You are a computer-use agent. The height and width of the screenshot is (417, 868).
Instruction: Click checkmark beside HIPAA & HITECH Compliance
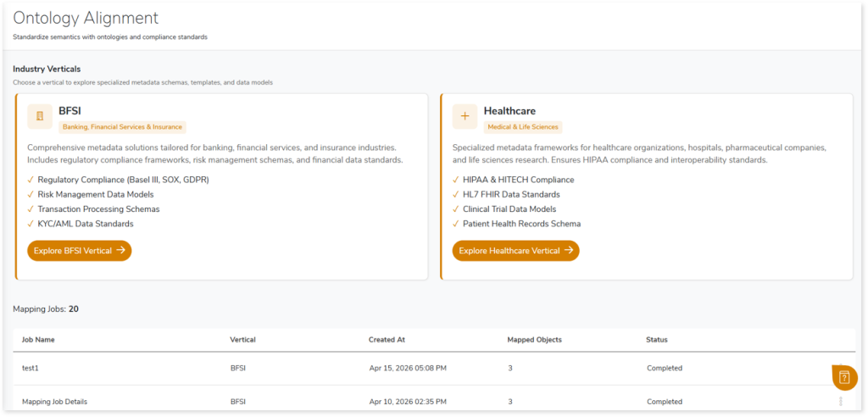456,180
